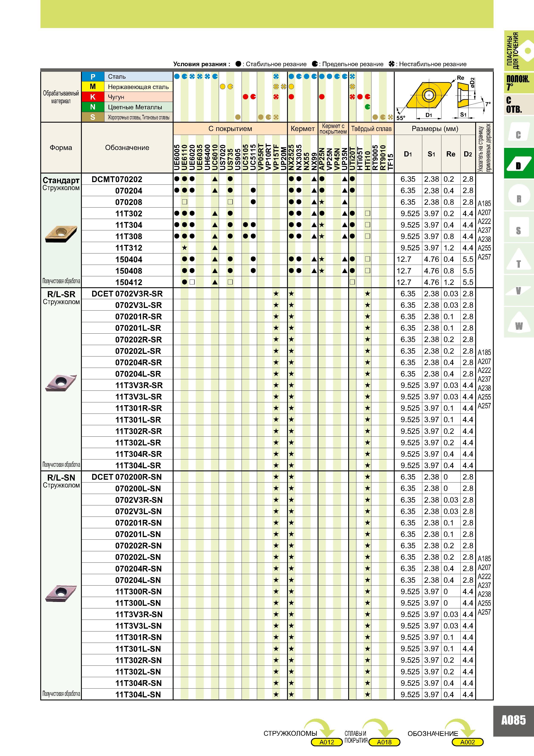This screenshot has height=756, width=534.
Task: Click the NX2525 grade column header
Action: pyautogui.click(x=291, y=158)
